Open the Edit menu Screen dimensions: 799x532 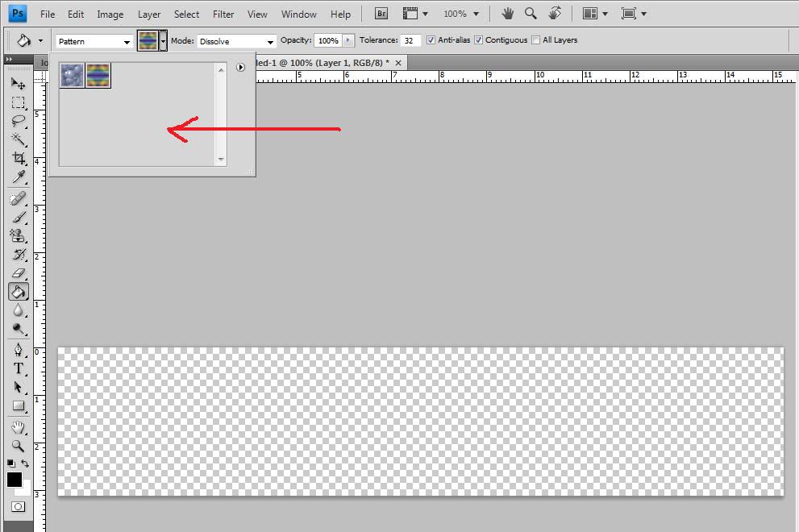click(x=76, y=15)
